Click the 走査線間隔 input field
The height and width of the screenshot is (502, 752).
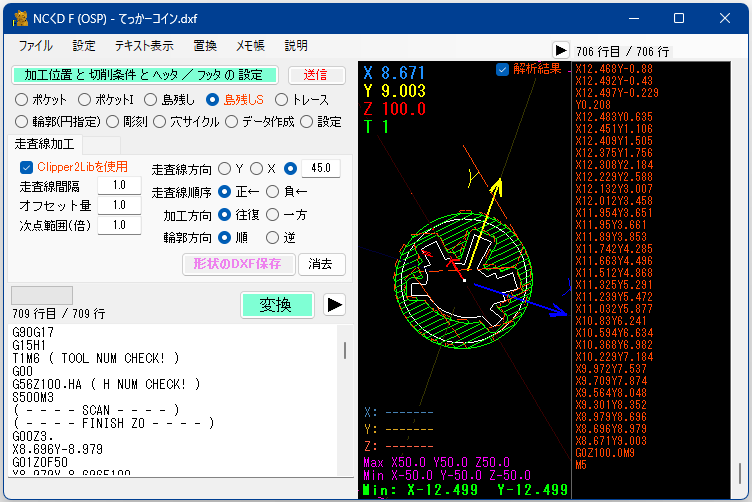coord(119,185)
